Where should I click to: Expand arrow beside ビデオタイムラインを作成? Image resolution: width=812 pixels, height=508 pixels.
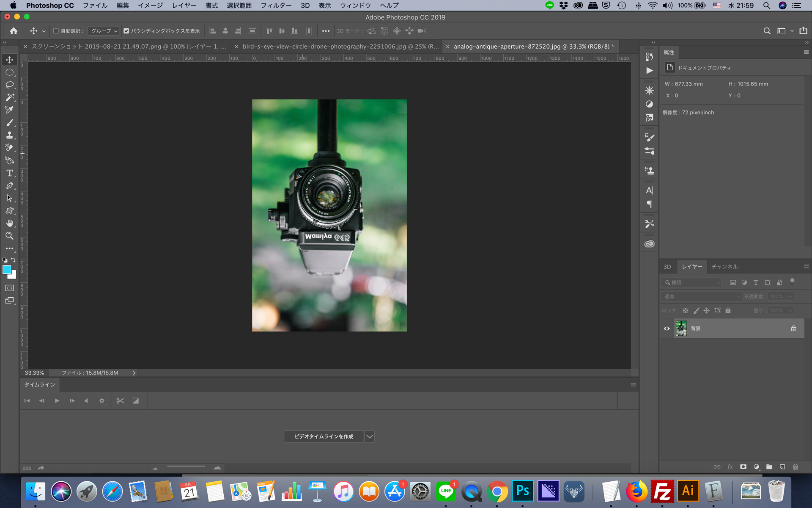pyautogui.click(x=369, y=436)
